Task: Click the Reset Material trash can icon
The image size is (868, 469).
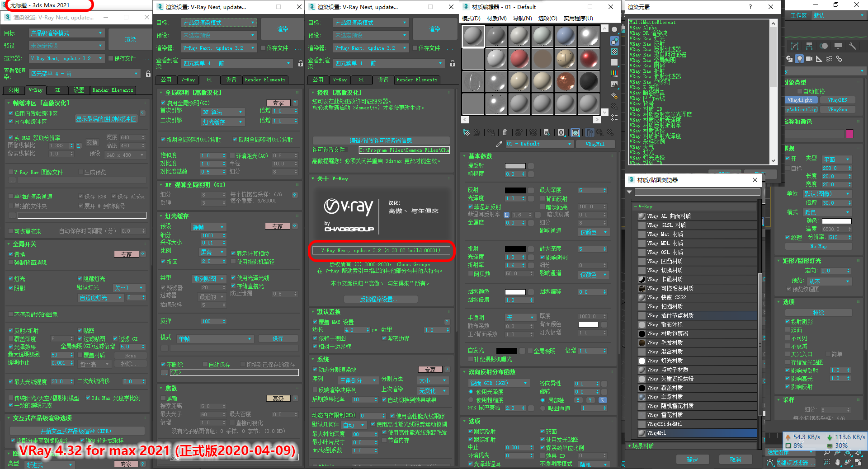Action: point(505,132)
